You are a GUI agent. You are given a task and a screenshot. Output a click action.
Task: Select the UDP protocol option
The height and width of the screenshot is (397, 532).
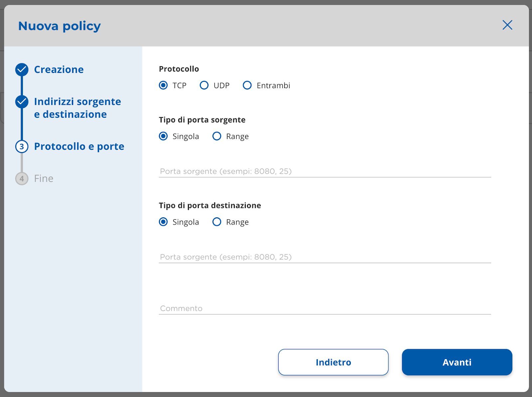pyautogui.click(x=204, y=86)
